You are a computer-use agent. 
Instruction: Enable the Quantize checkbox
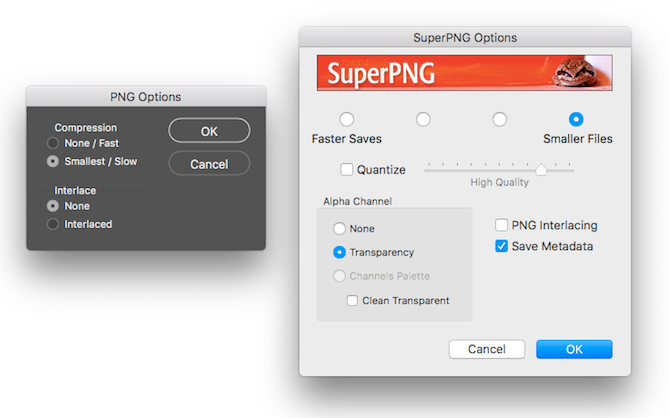(x=347, y=169)
